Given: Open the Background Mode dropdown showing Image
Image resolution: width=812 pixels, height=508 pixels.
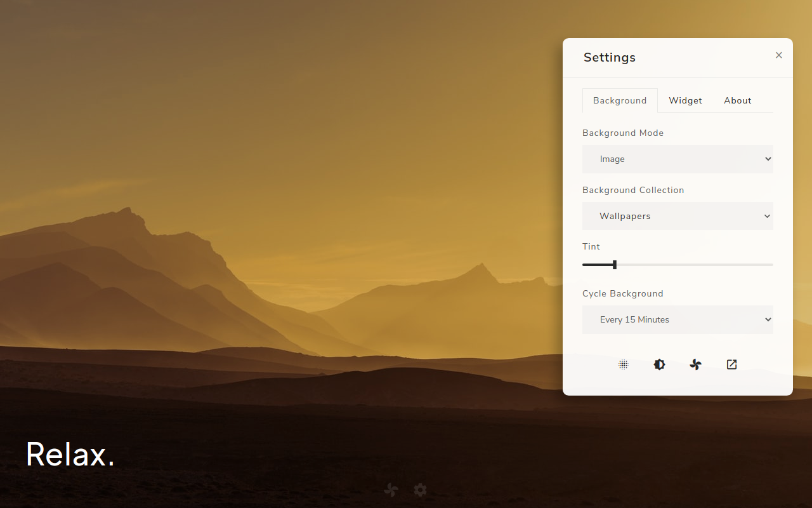Looking at the screenshot, I should (x=678, y=159).
